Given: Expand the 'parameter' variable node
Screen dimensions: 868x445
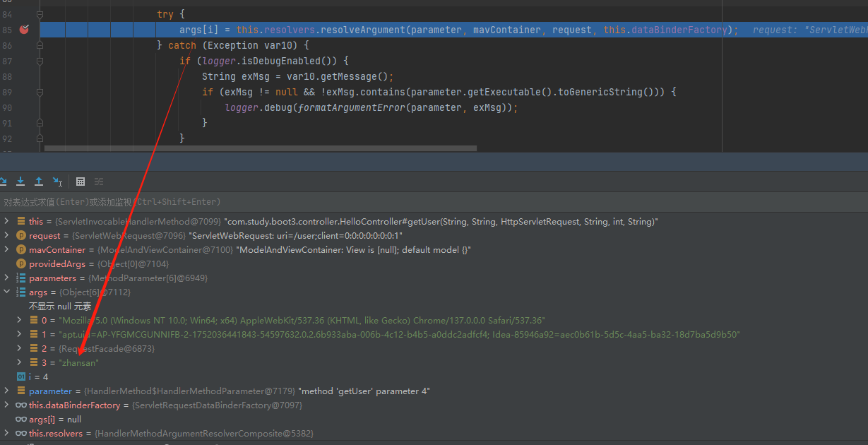Looking at the screenshot, I should 7,391.
